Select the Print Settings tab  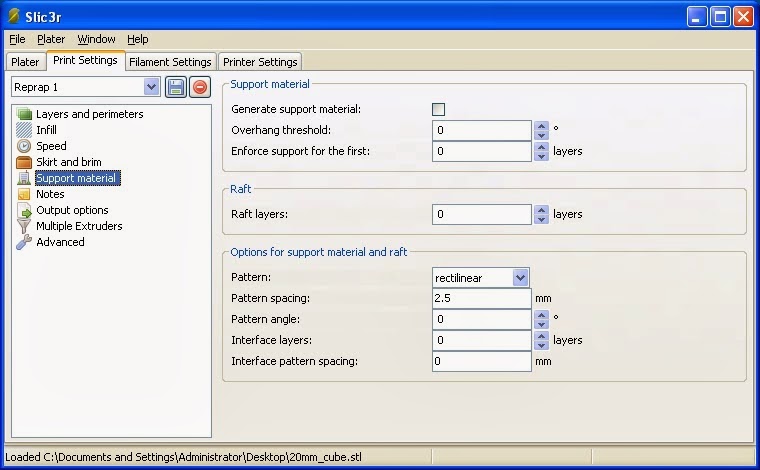(x=85, y=61)
